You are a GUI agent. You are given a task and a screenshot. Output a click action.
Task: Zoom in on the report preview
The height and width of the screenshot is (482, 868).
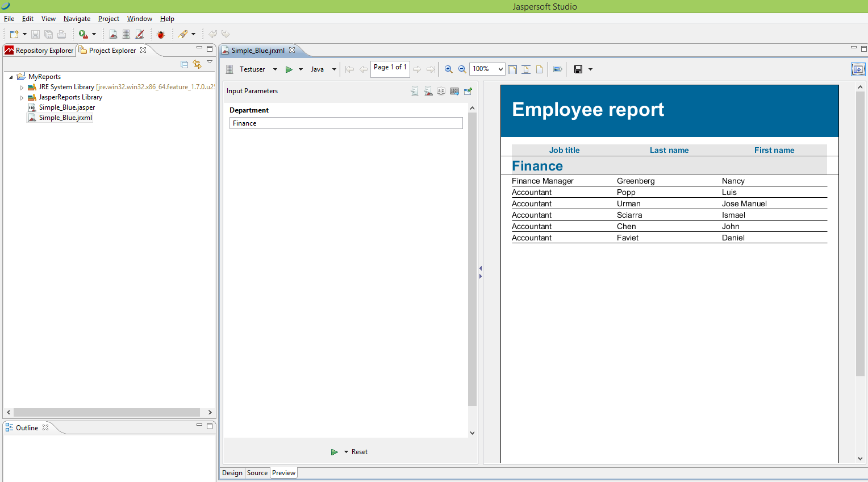click(x=449, y=69)
